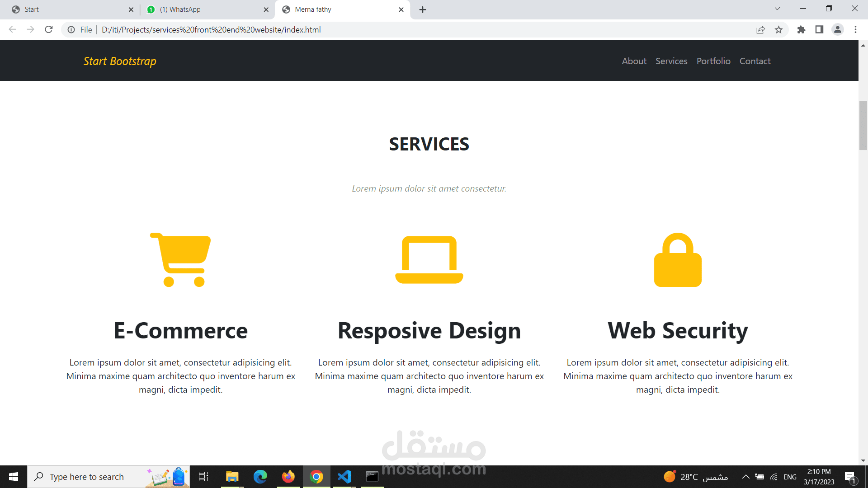868x488 pixels.
Task: Open the Contact nav link
Action: 755,61
